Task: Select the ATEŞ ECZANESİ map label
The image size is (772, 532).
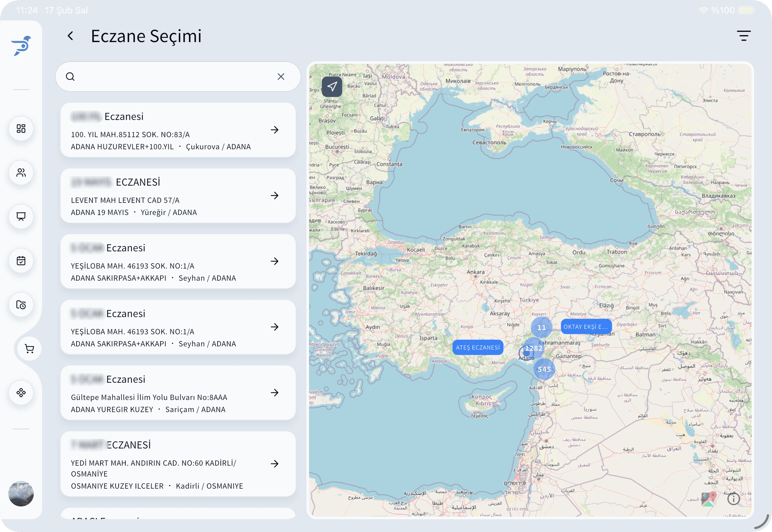Action: [x=478, y=348]
